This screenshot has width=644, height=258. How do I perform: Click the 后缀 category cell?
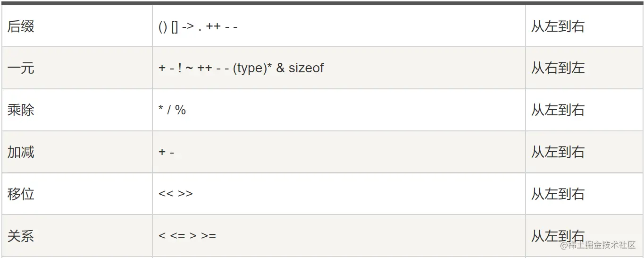21,26
